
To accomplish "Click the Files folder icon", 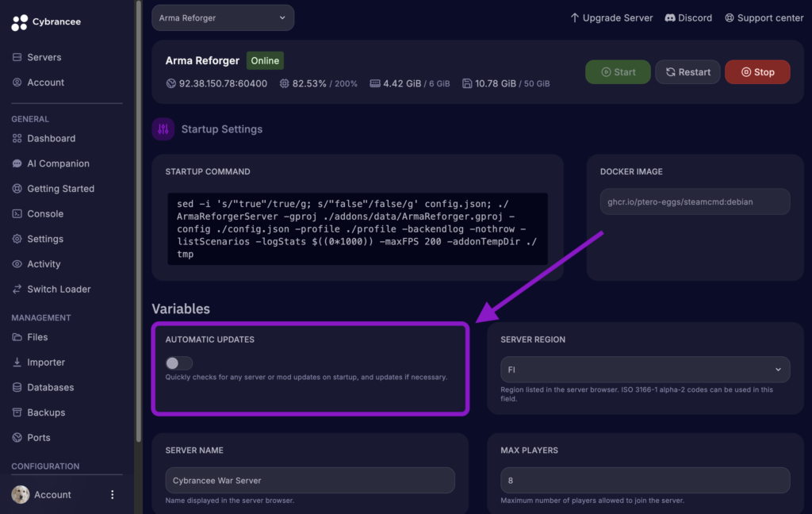I will coord(17,337).
